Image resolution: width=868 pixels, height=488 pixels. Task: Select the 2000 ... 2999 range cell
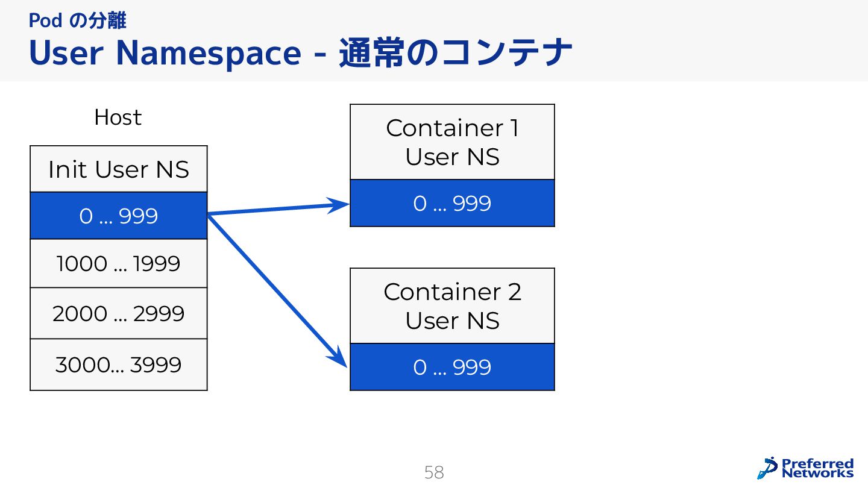point(119,313)
